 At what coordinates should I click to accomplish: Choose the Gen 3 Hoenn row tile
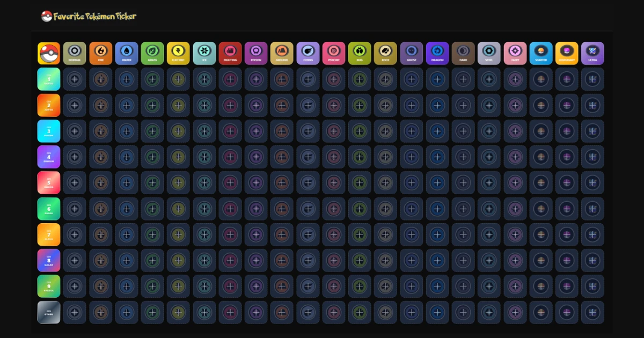tap(49, 131)
